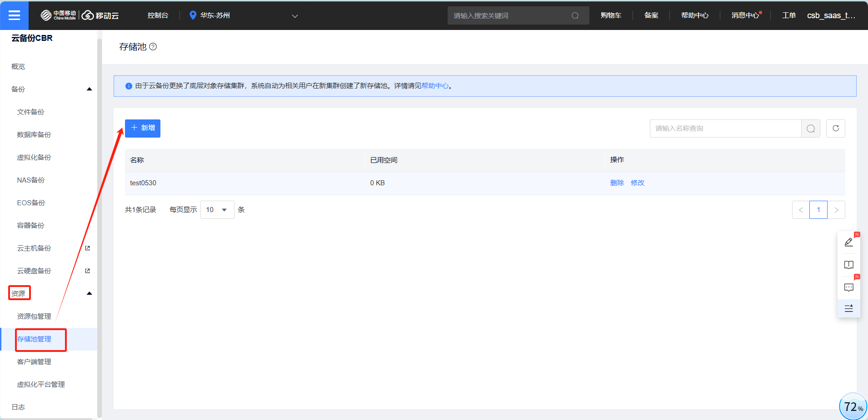This screenshot has height=420, width=868.
Task: Open 虚拟化平台管理 in the sidebar
Action: 41,384
